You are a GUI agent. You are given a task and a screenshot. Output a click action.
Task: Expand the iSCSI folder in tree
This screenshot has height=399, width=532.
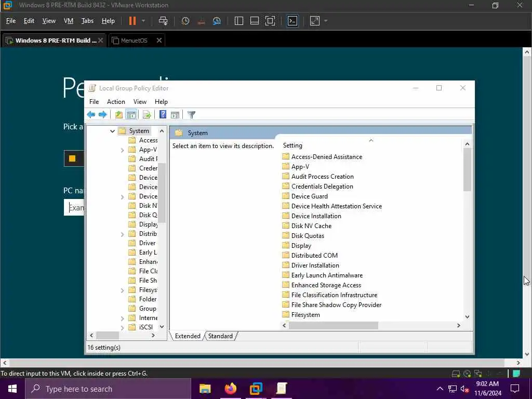coord(123,327)
